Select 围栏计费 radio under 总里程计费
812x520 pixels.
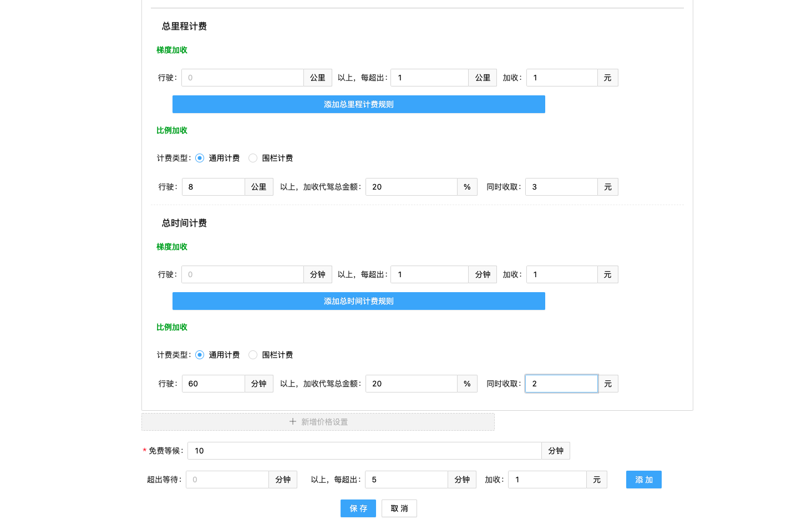[x=253, y=158]
